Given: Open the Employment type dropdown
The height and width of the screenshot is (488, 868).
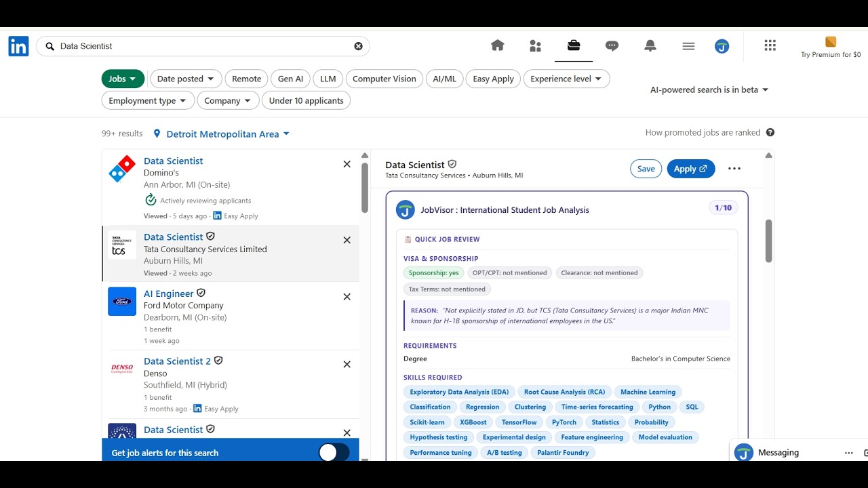Looking at the screenshot, I should click(x=148, y=100).
